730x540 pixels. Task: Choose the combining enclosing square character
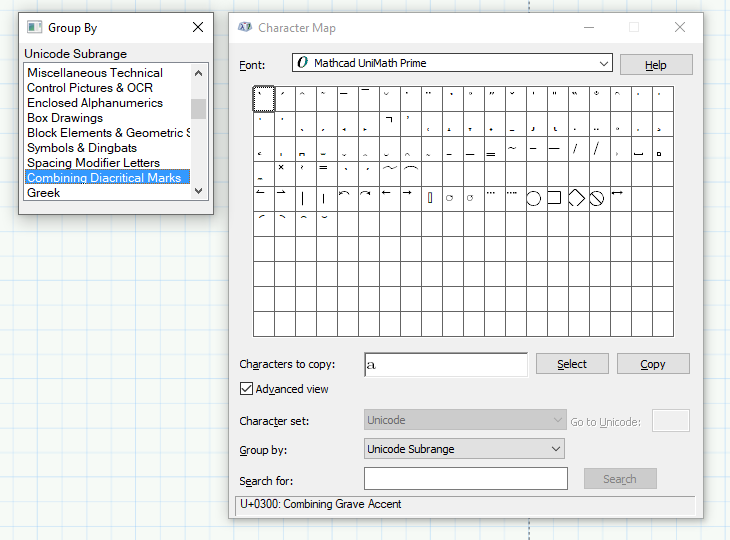558,199
